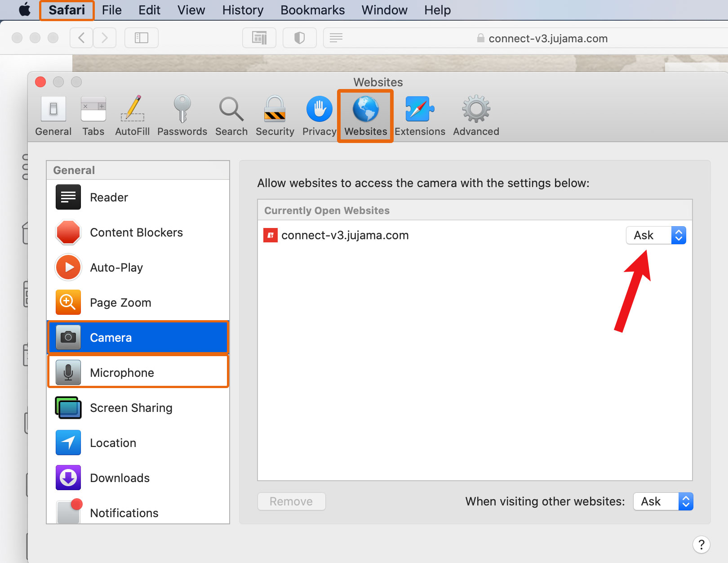Open the Help menu
Viewport: 728px width, 563px height.
[x=437, y=10]
